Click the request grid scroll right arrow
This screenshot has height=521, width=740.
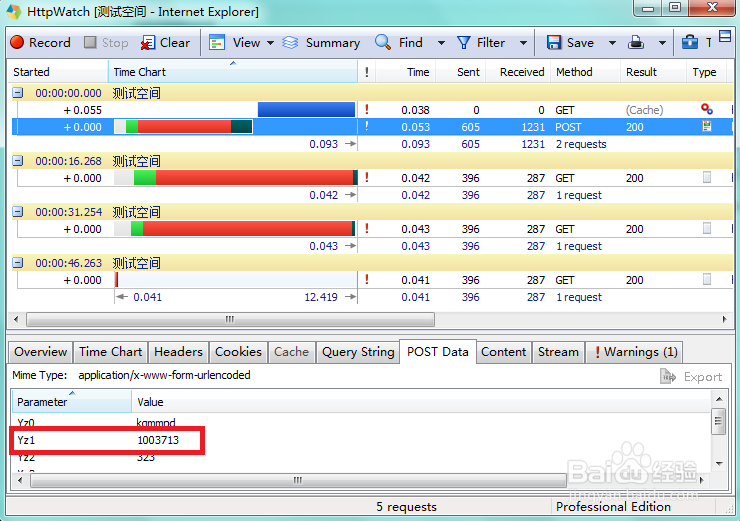click(x=725, y=319)
